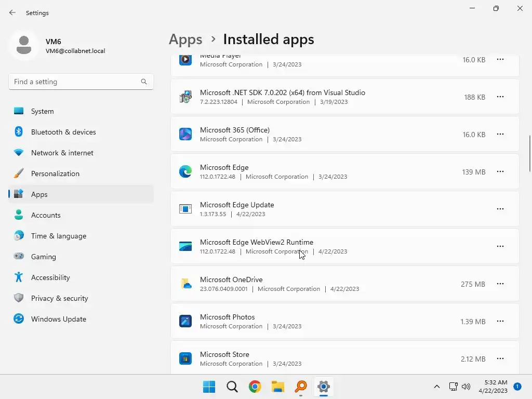This screenshot has width=532, height=399.
Task: Click the installed apps list scrollbar
Action: [x=529, y=153]
